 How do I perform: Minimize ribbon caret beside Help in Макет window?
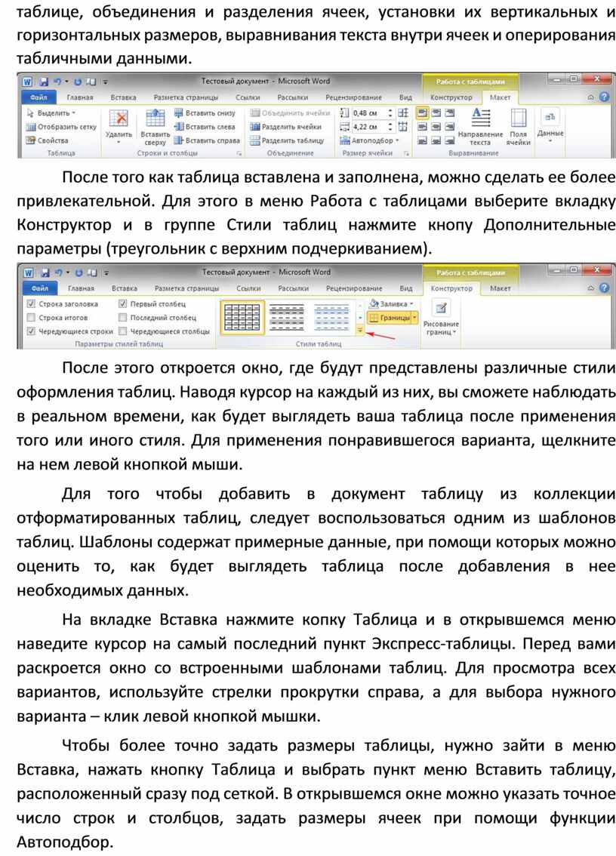coord(590,97)
